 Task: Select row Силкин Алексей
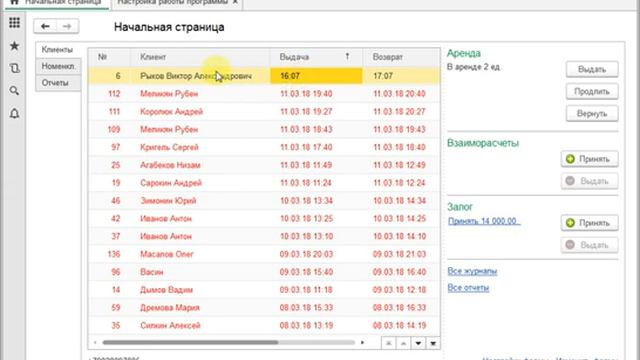coord(264,326)
